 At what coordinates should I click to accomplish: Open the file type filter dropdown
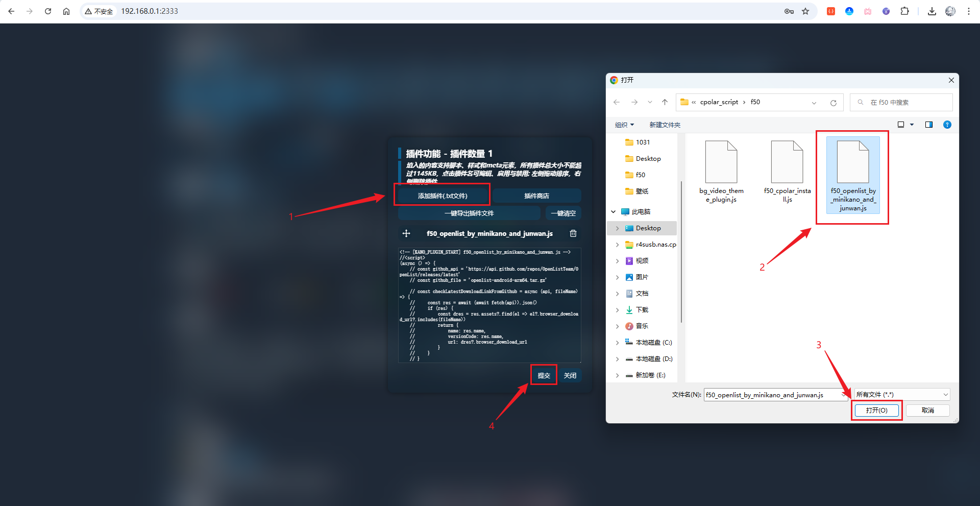tap(902, 395)
